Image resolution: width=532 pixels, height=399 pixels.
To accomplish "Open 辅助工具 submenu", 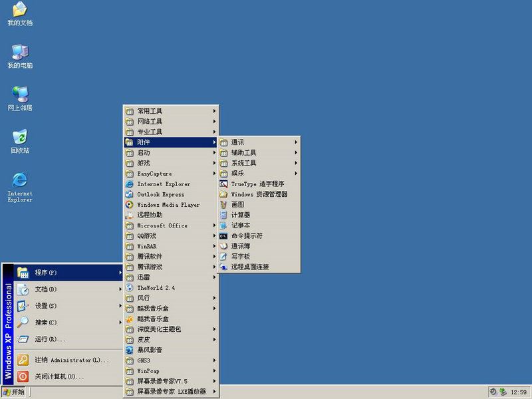I will pyautogui.click(x=259, y=153).
